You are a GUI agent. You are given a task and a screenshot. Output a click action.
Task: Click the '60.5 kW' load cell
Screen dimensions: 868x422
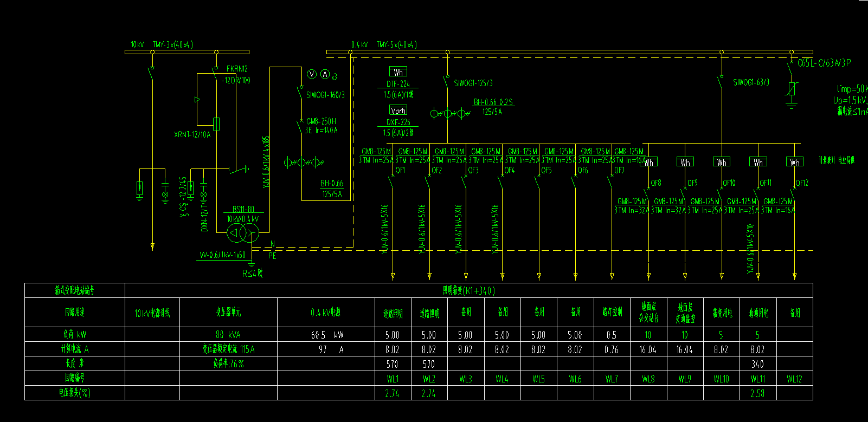pyautogui.click(x=327, y=335)
